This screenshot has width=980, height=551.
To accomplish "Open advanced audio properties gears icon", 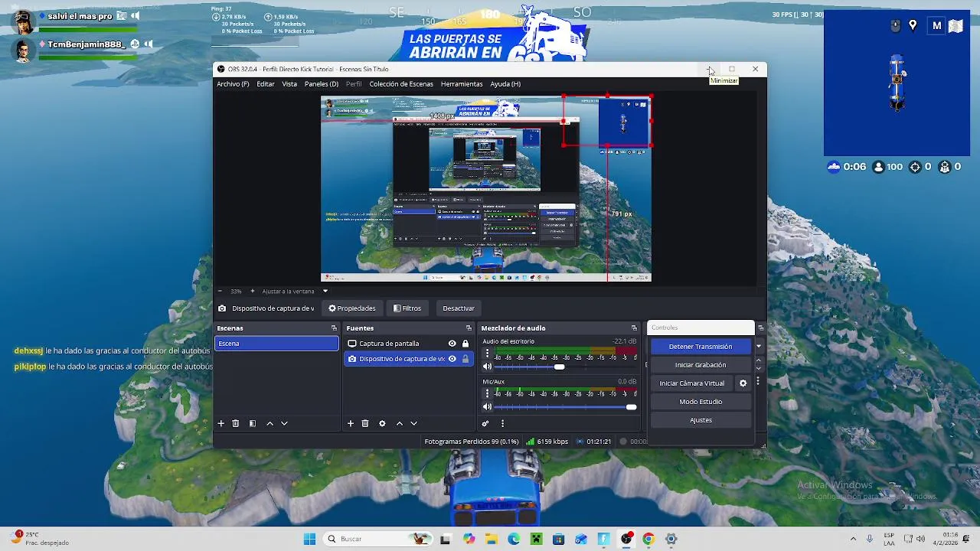I will [485, 423].
